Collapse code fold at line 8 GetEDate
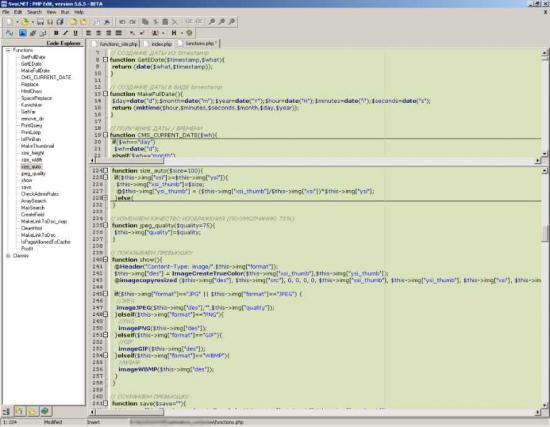 pos(105,60)
